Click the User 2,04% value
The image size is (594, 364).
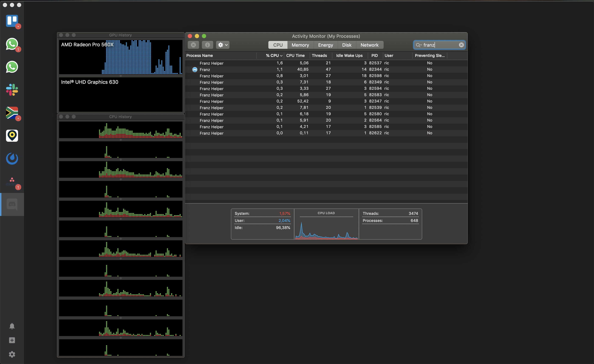284,221
